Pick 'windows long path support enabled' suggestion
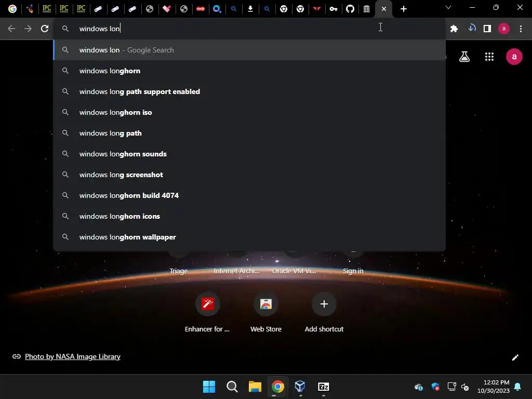532x399 pixels. point(249,91)
